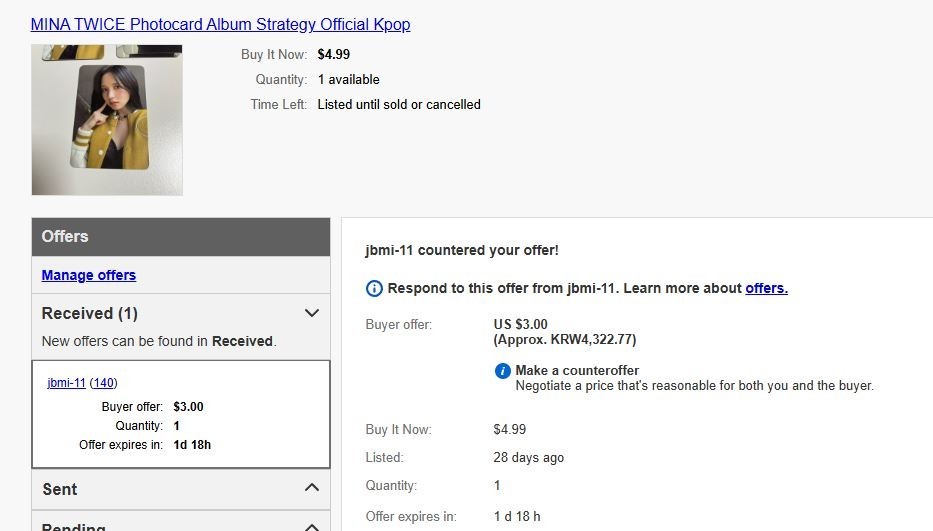Expand the Sent section chevron
Image resolution: width=933 pixels, height=531 pixels.
311,488
